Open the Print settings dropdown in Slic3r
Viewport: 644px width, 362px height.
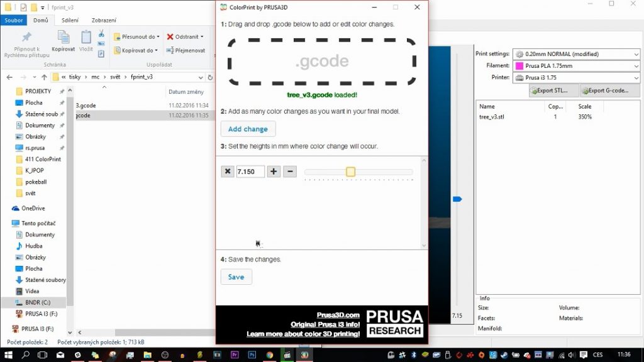[x=577, y=54]
